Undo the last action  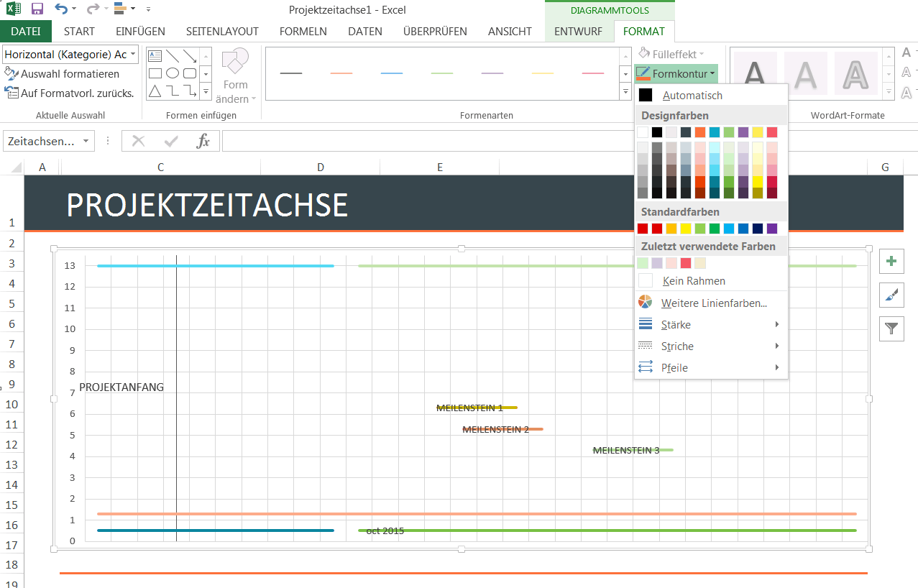click(61, 9)
